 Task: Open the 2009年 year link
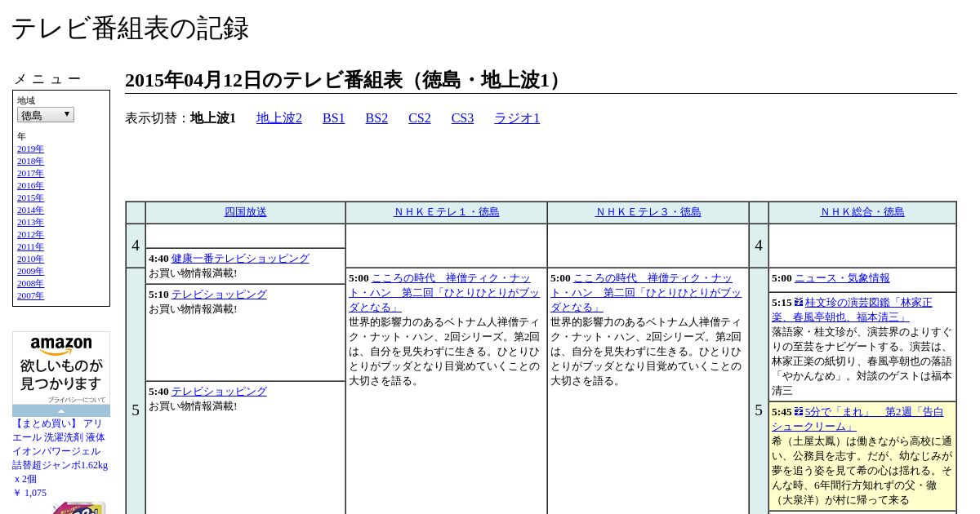coord(30,271)
